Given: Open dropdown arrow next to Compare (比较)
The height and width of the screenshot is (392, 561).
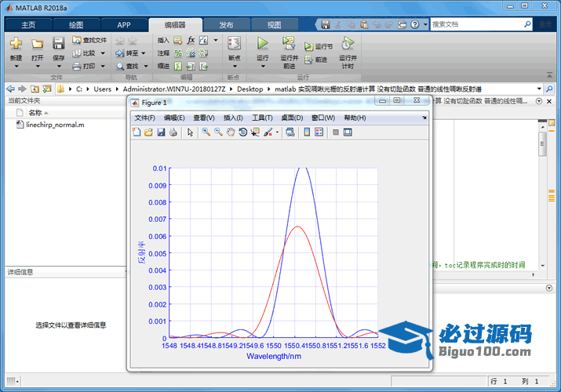Looking at the screenshot, I should (103, 53).
